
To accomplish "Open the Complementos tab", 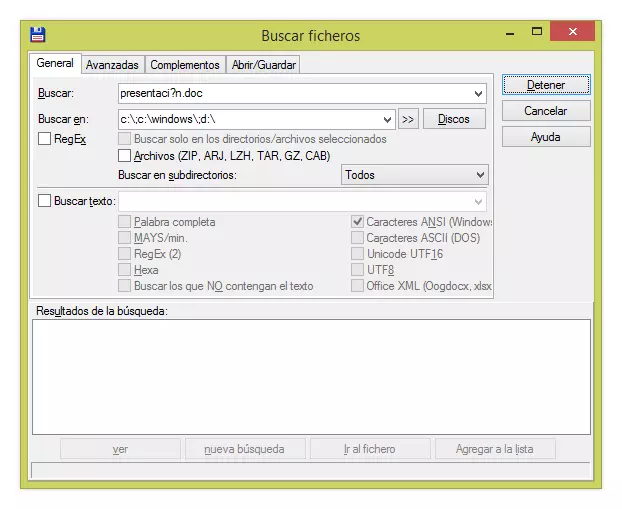I will (x=185, y=65).
